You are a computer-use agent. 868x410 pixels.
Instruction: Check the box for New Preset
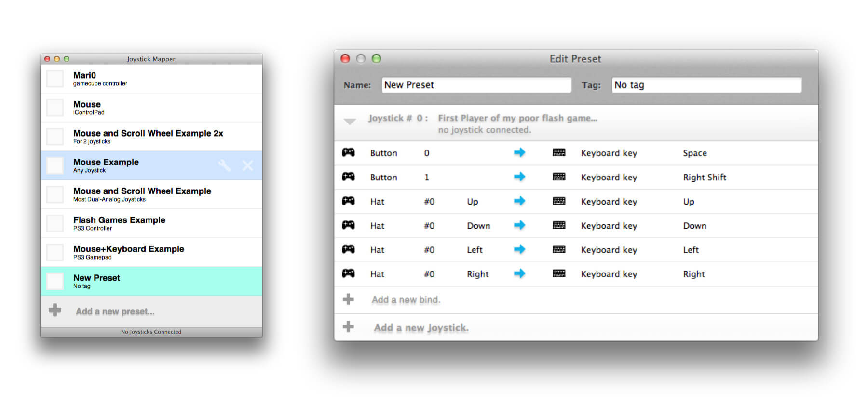55,281
